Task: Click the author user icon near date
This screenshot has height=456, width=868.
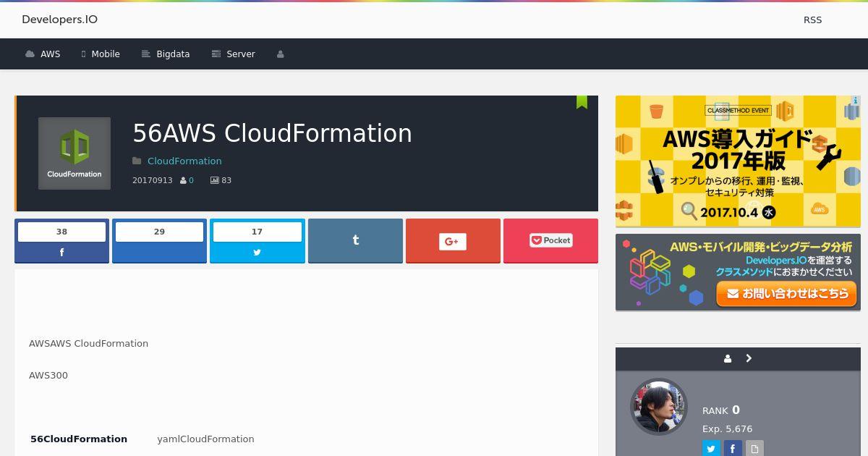Action: pos(183,180)
